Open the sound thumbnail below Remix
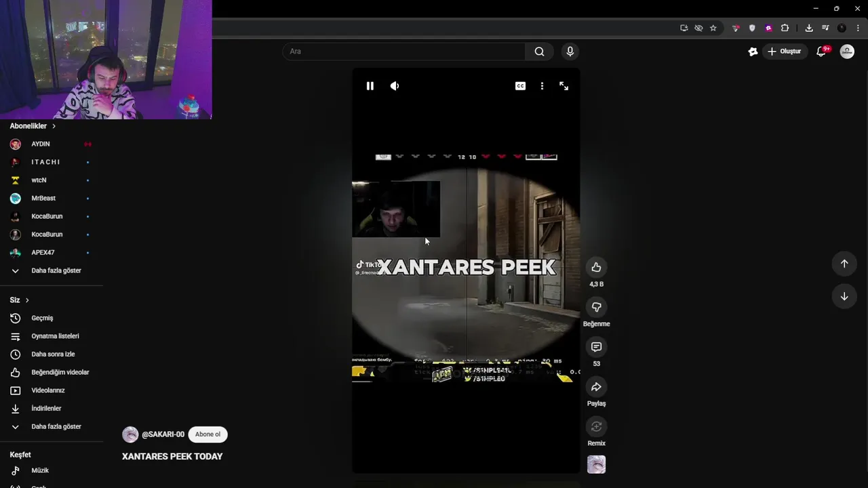Viewport: 868px width, 488px height. click(x=596, y=464)
